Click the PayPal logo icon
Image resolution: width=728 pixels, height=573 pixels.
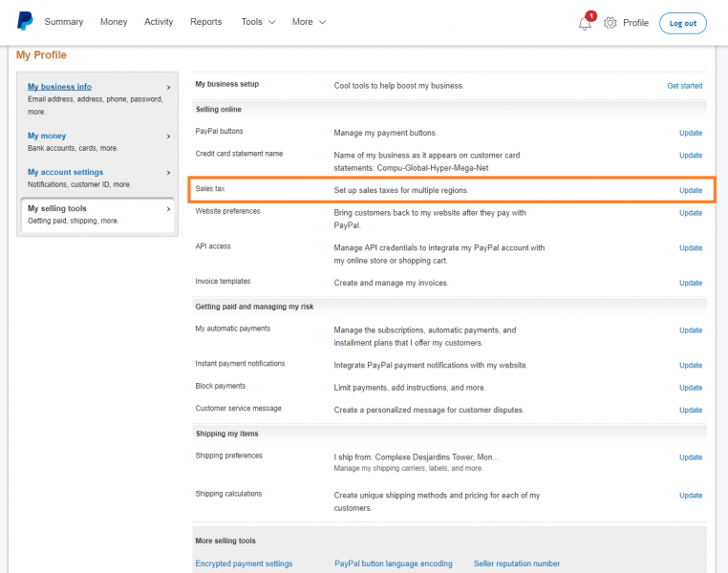tap(25, 21)
